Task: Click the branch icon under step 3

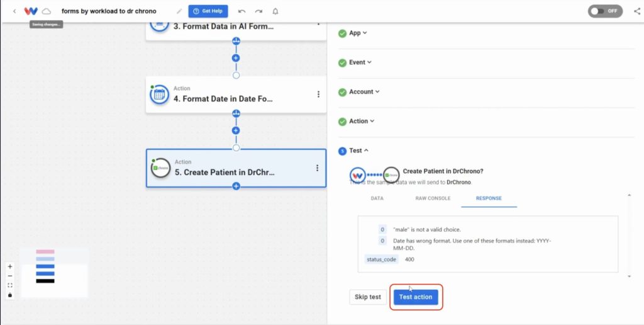Action: click(x=236, y=41)
